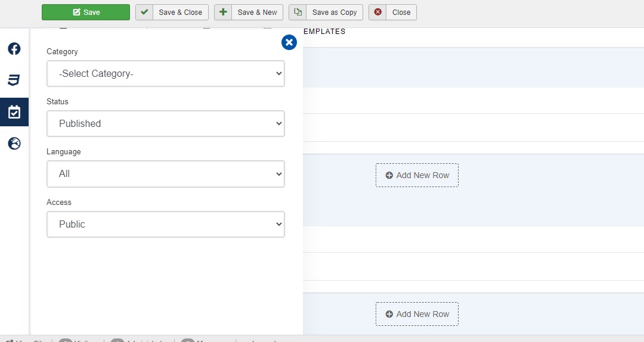Click the green checkmark icon on Save & Close
Viewport: 644px width, 342px height.
pyautogui.click(x=144, y=13)
